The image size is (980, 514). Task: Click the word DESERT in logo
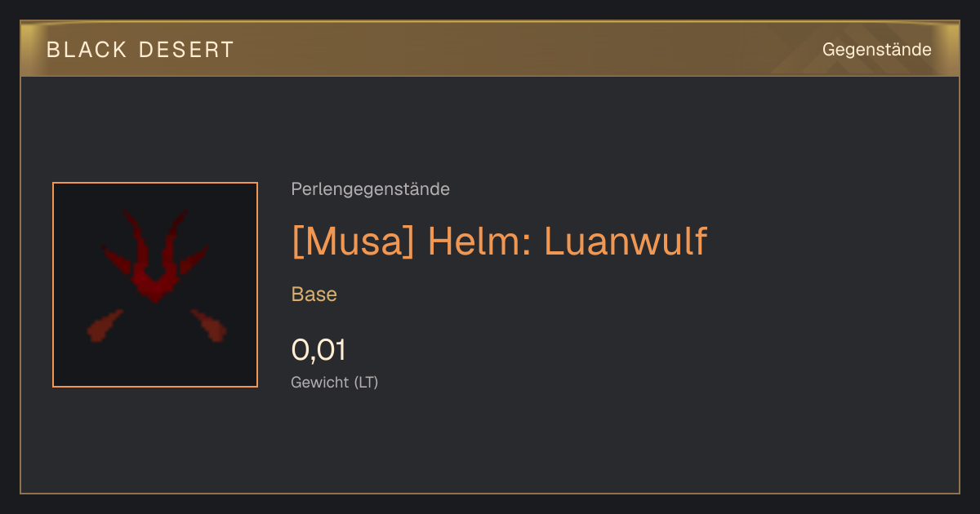tap(186, 50)
